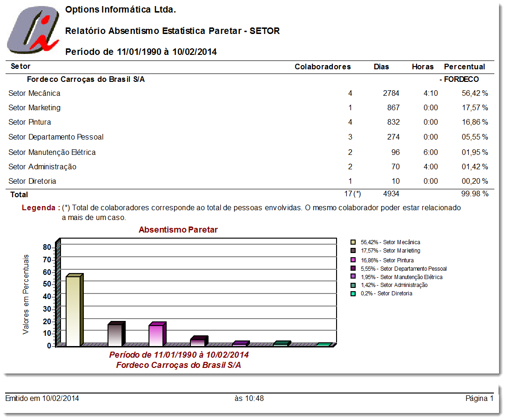Click legend text '56,42% - Setor Mecânica'
This screenshot has width=506, height=420.
click(x=391, y=242)
